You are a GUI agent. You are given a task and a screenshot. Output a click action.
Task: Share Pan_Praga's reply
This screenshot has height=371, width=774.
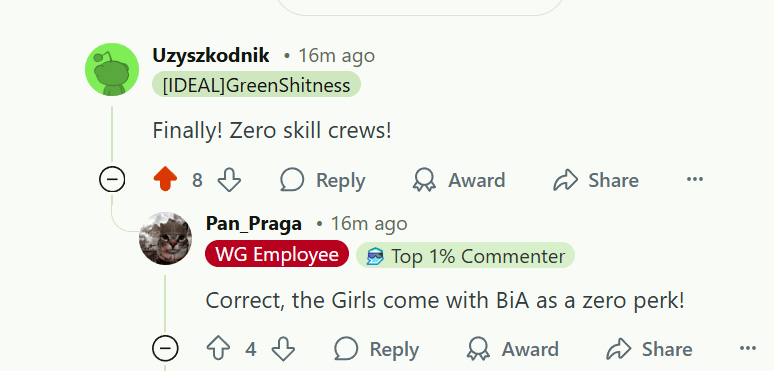pyautogui.click(x=649, y=349)
